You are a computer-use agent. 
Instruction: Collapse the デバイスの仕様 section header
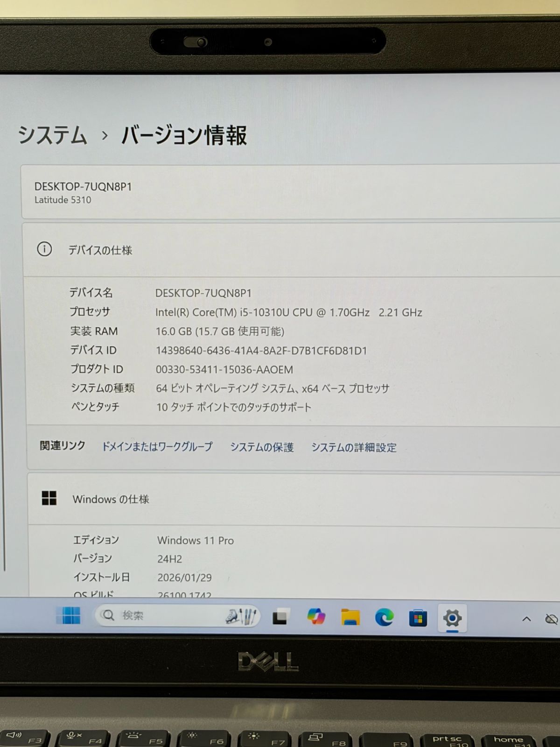292,250
